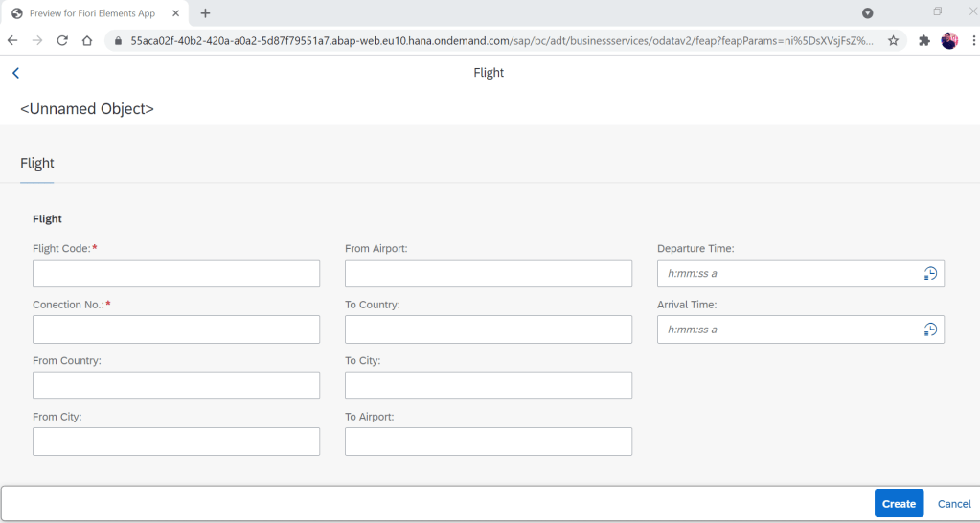Viewport: 980px width, 523px height.
Task: Open the Chrome profile avatar
Action: pyautogui.click(x=949, y=40)
